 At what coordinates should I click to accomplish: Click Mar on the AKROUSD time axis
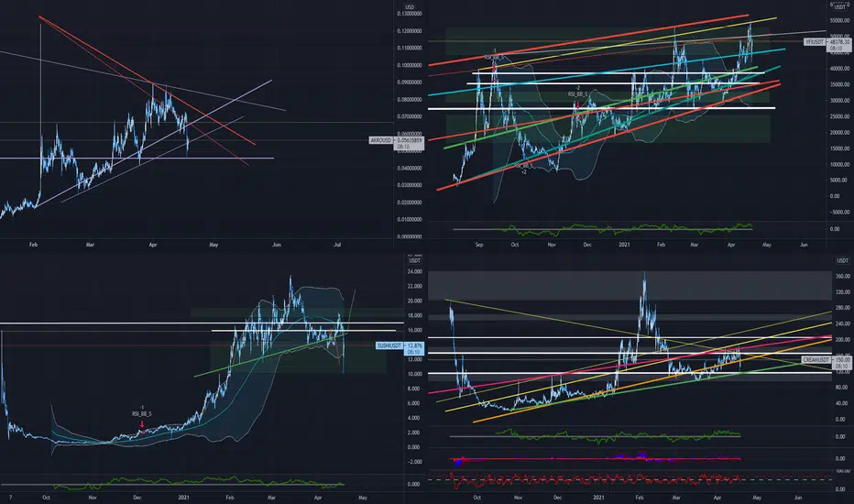[x=90, y=245]
